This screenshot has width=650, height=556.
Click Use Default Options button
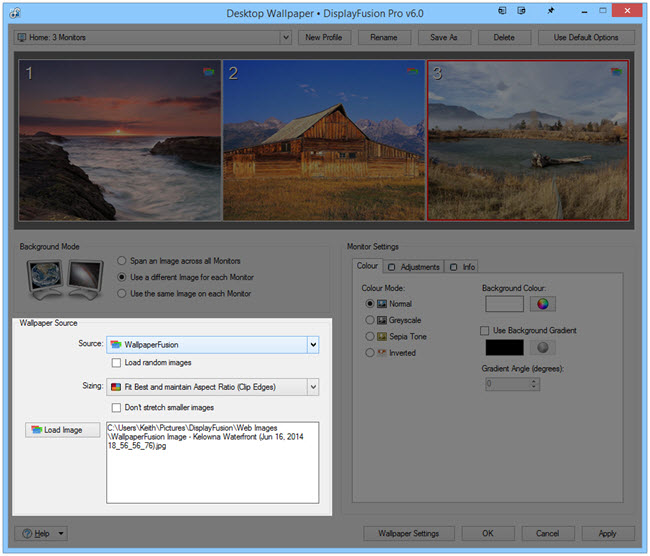(586, 37)
